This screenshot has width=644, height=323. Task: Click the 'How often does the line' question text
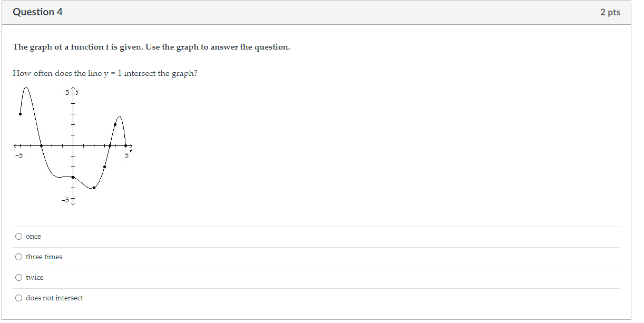(105, 73)
